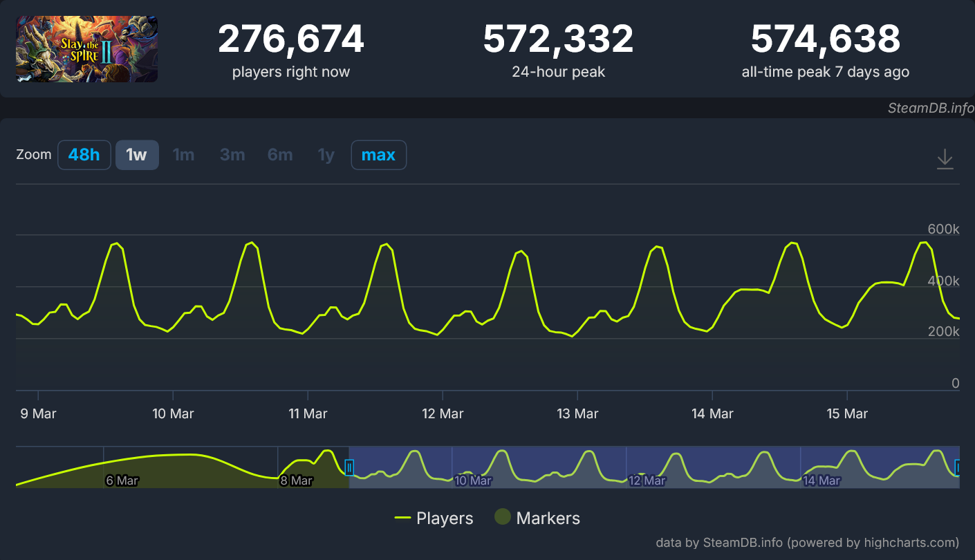Viewport: 975px width, 560px height.
Task: Click the 9 Mar x-axis label
Action: 38,413
